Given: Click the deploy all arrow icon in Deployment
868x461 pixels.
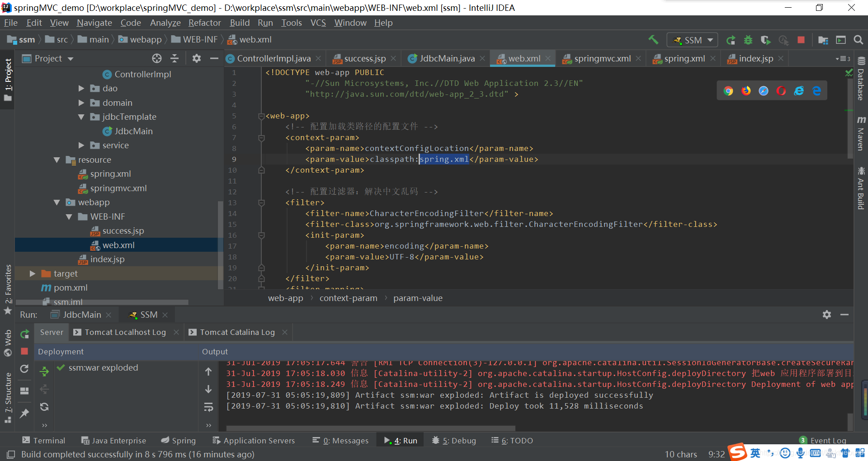Looking at the screenshot, I should [x=44, y=372].
